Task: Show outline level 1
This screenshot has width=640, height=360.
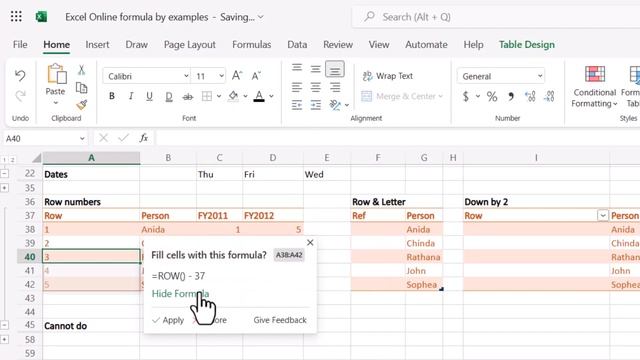Action: [x=4, y=160]
